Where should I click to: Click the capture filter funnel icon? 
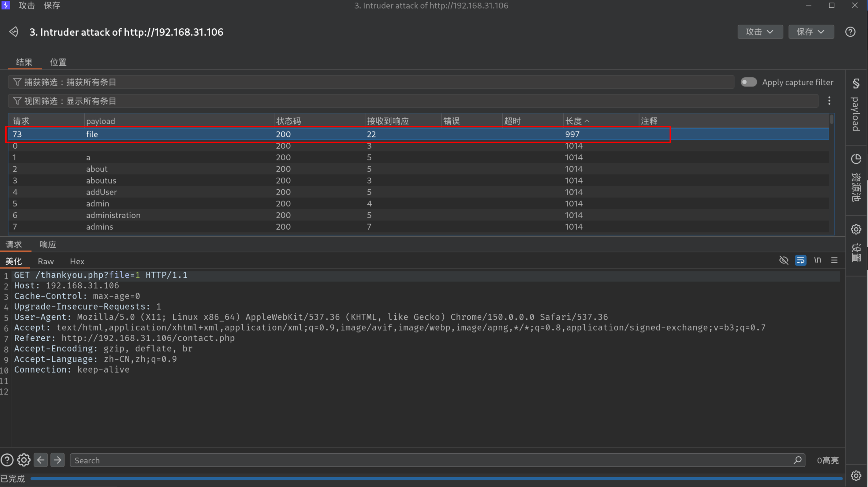(17, 82)
